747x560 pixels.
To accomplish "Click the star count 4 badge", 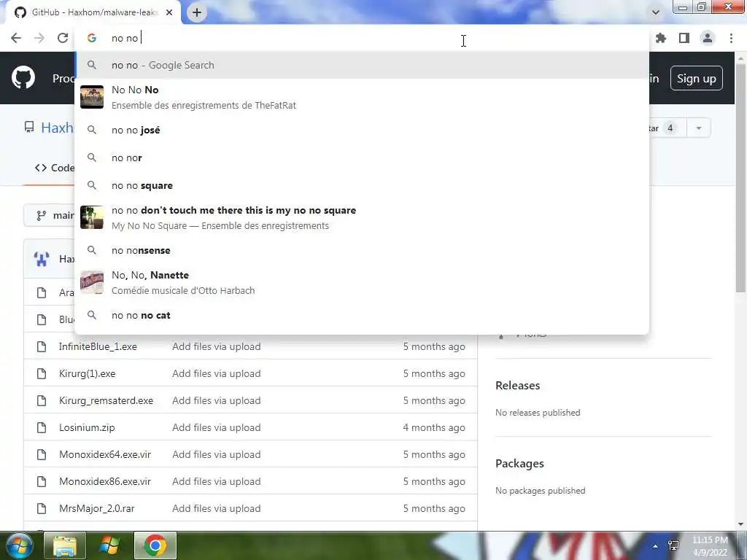I will [x=670, y=128].
